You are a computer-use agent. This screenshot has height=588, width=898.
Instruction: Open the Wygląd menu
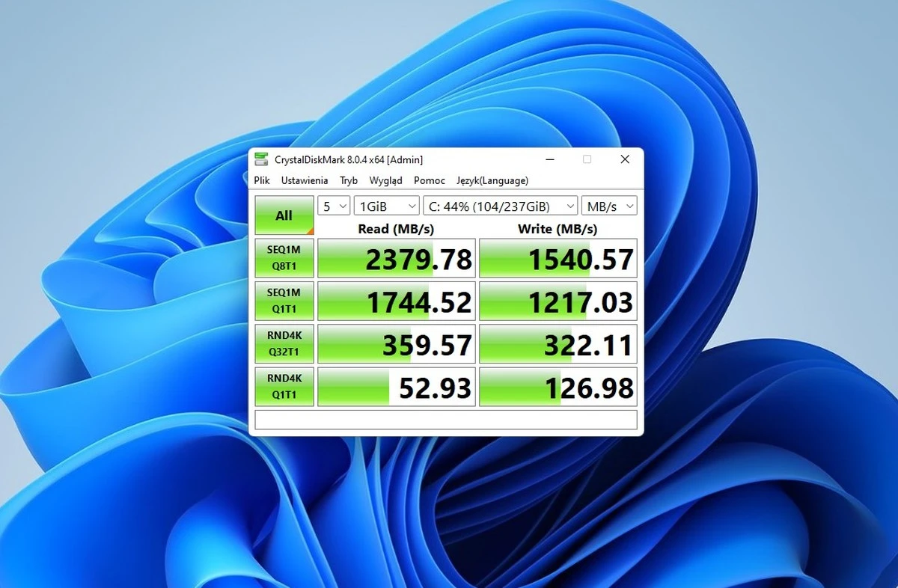point(385,180)
